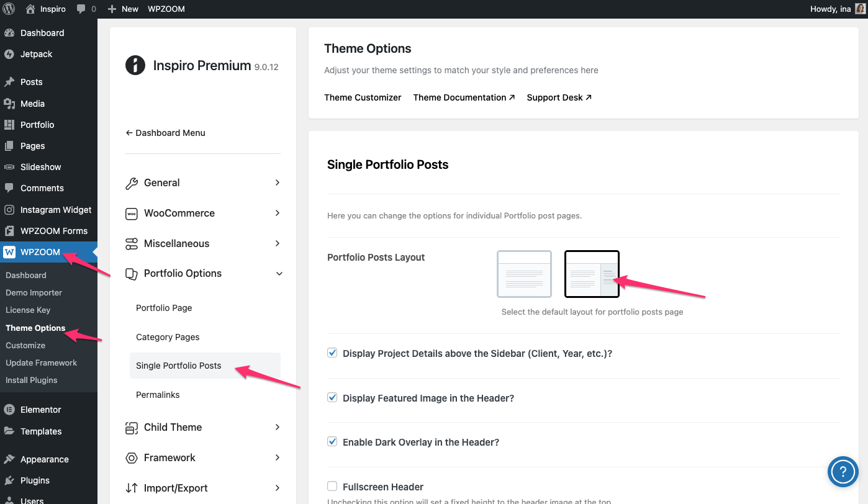Click the blue help question mark icon

(843, 472)
